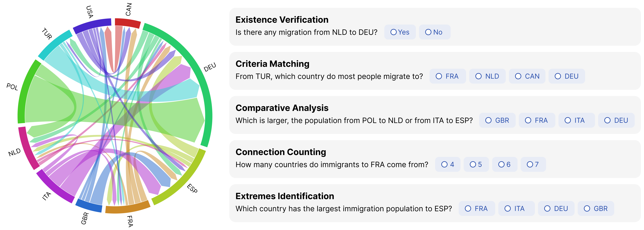Select 6 for FRA immigrant source count
This screenshot has width=644, height=230.
pos(504,164)
